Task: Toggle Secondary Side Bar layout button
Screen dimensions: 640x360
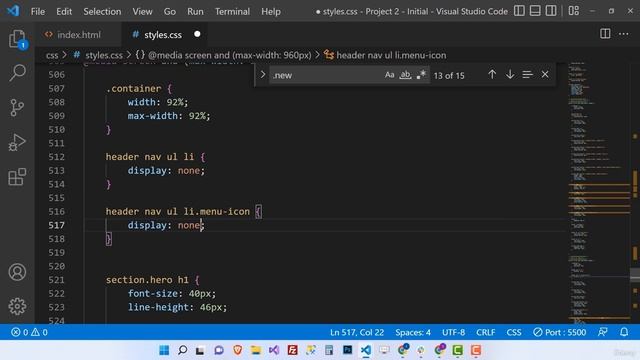Action: point(551,11)
